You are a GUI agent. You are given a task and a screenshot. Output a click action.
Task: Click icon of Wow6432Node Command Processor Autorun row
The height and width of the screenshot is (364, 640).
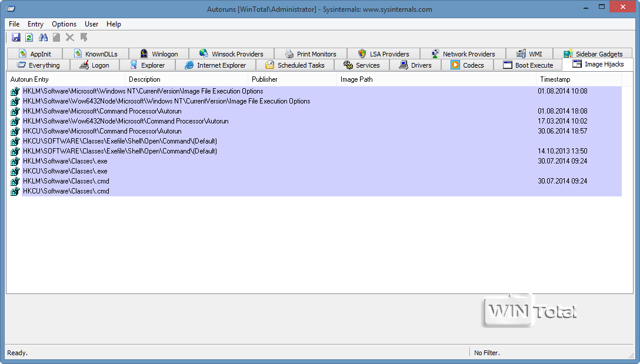coord(15,121)
